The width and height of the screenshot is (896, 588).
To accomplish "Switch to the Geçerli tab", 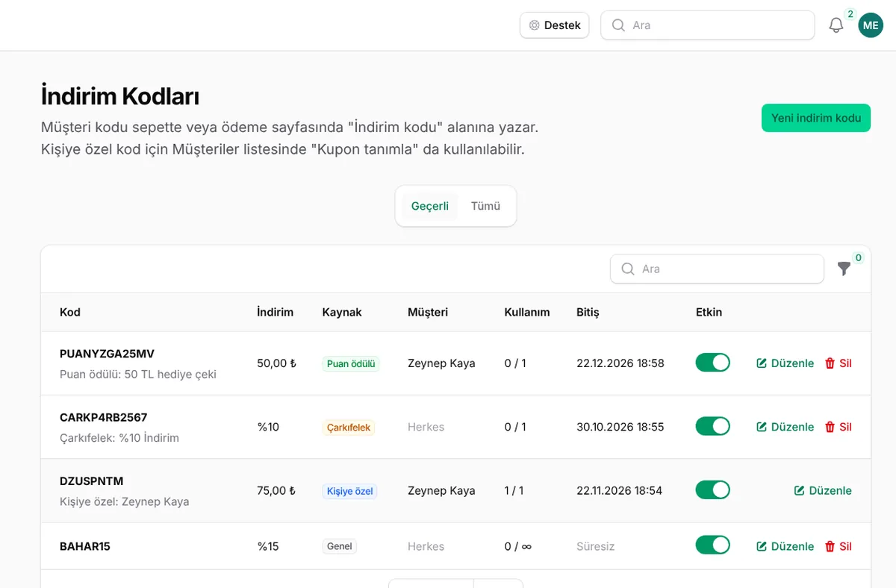I will click(430, 206).
